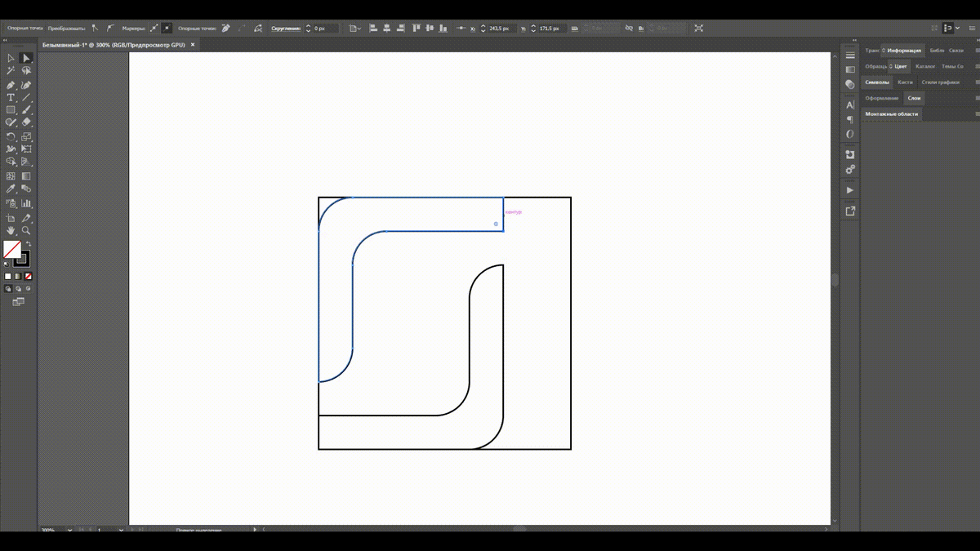Screen dimensions: 980x551
Task: Select the Type tool
Action: [11, 97]
